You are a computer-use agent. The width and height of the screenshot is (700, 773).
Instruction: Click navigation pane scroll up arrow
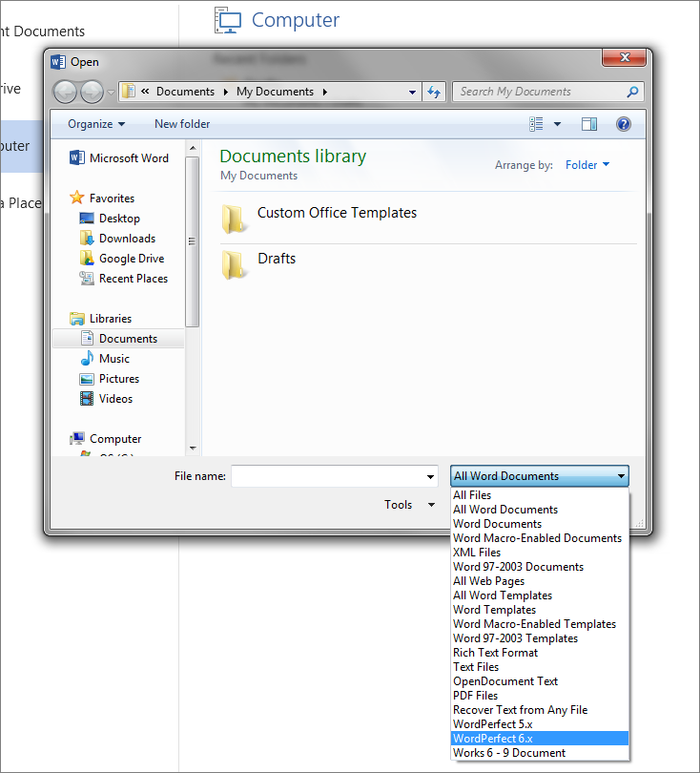pos(193,148)
